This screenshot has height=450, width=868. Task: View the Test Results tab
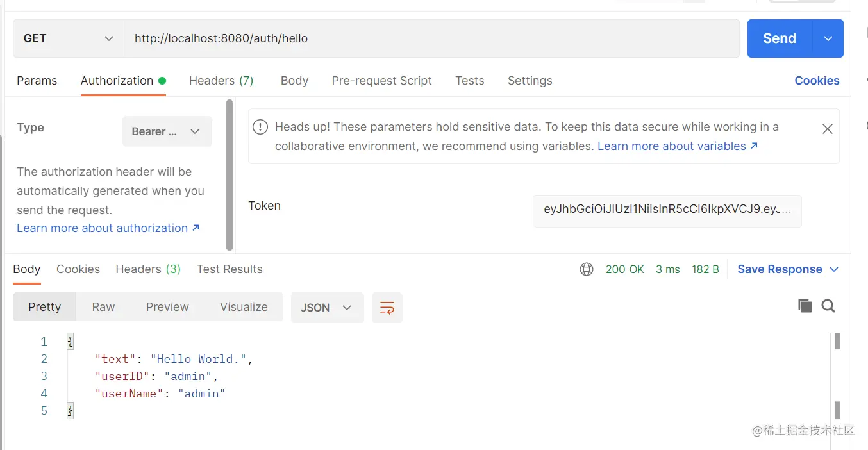click(x=230, y=269)
